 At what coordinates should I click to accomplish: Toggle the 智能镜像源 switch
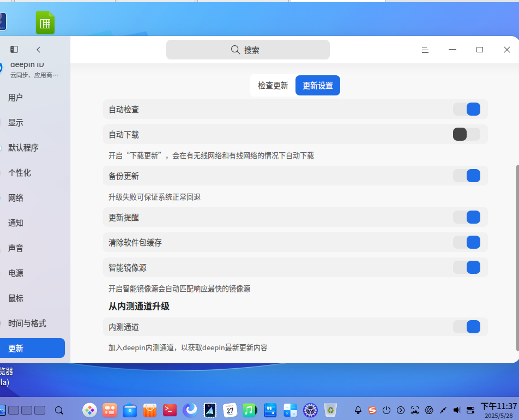[x=467, y=267]
